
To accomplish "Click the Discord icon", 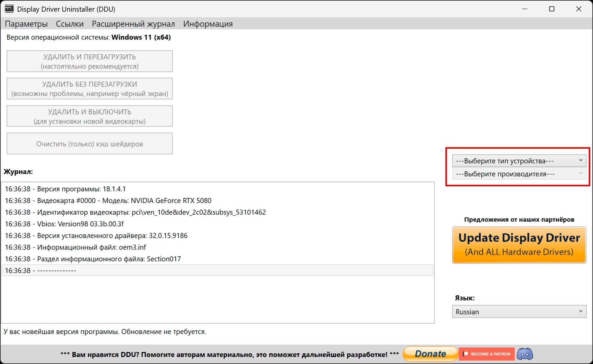I will [x=525, y=354].
